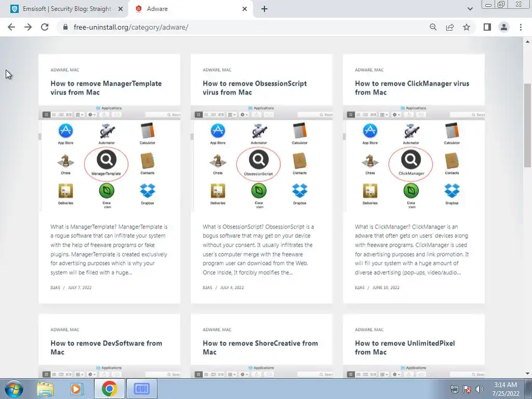Click ADWARE category above ManagerTemplate title
Viewport: 532px width, 399px height.
(59, 70)
